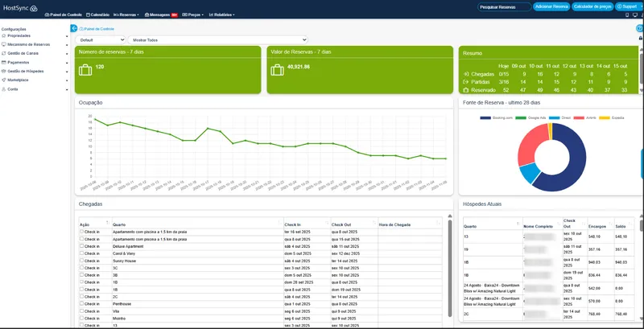Open Reservas menu in top bar
This screenshot has height=329, width=644.
coord(126,14)
